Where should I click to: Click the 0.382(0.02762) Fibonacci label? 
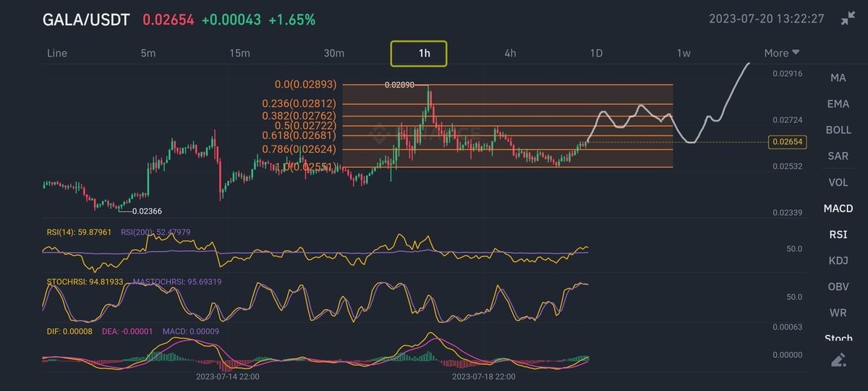pos(299,116)
